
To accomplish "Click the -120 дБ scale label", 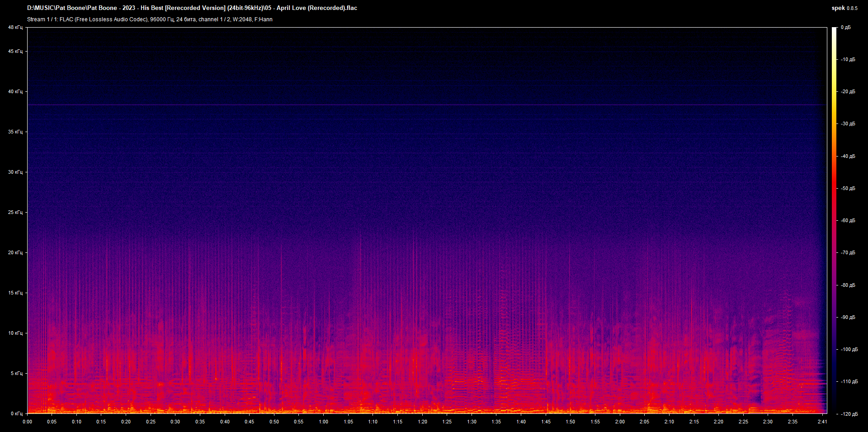I will coord(849,414).
